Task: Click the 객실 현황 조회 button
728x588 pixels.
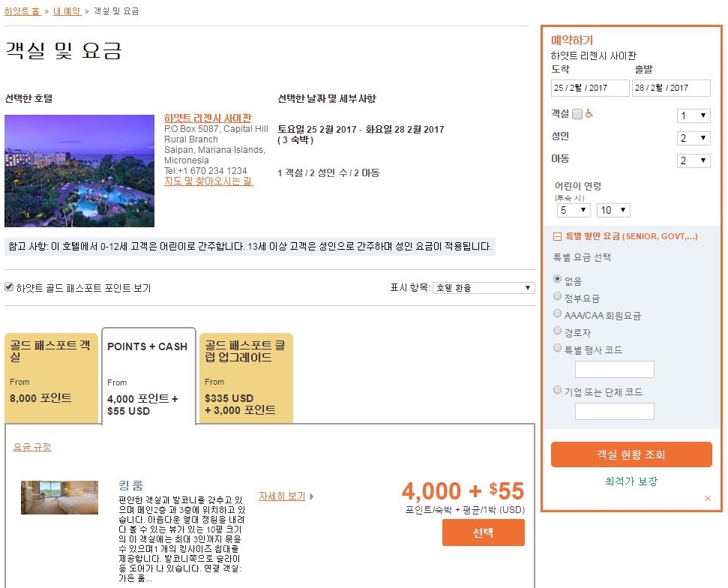Action: [631, 454]
